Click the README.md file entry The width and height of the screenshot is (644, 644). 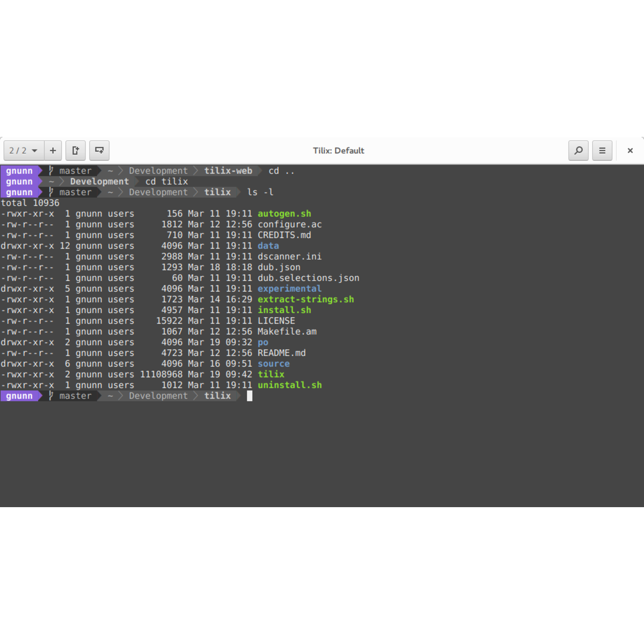pyautogui.click(x=282, y=353)
